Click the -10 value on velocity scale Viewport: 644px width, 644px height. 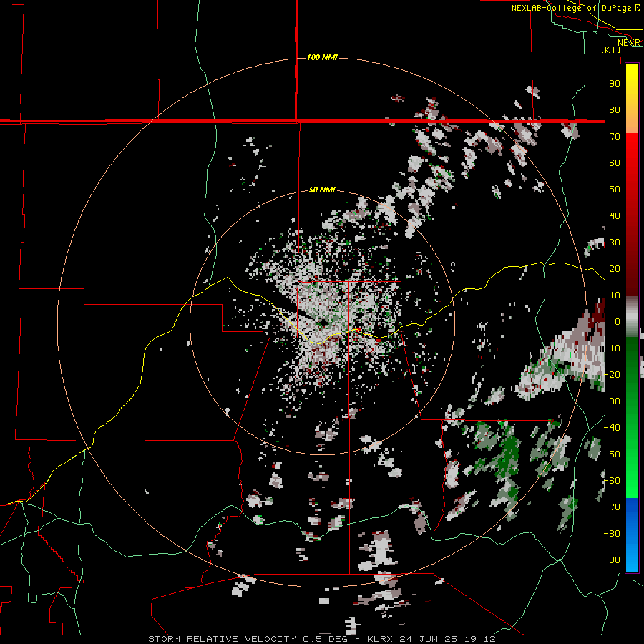click(612, 348)
